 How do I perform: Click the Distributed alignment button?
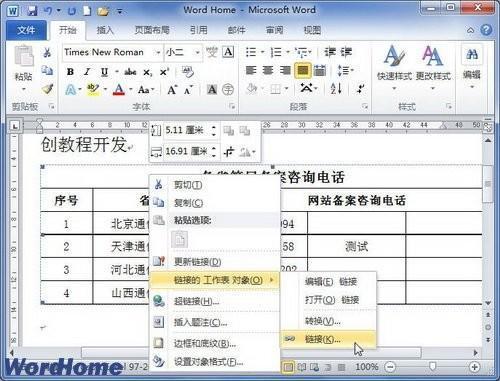[x=320, y=70]
